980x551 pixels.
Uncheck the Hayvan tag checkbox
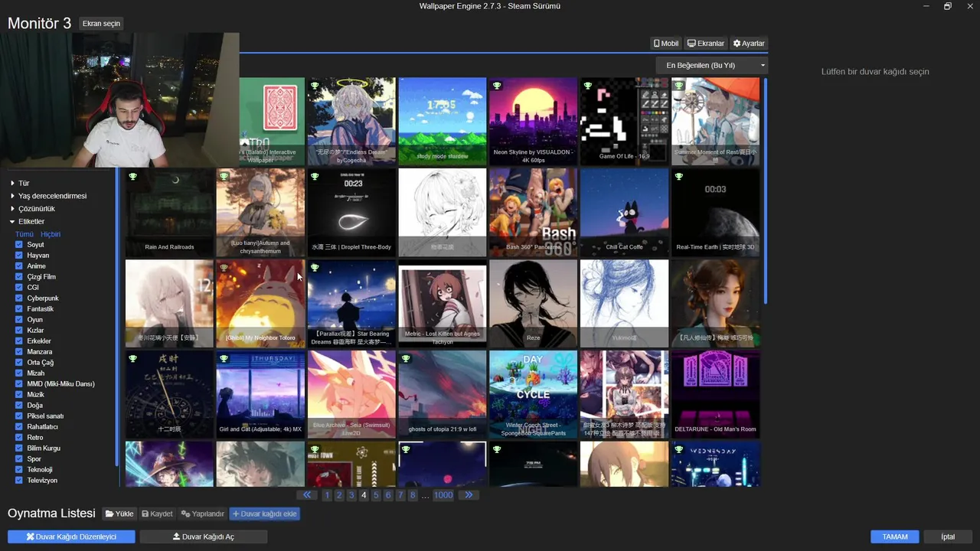pos(19,256)
